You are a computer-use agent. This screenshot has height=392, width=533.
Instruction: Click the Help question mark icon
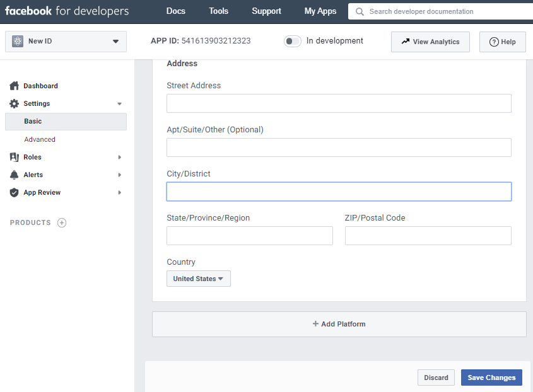pyautogui.click(x=494, y=42)
